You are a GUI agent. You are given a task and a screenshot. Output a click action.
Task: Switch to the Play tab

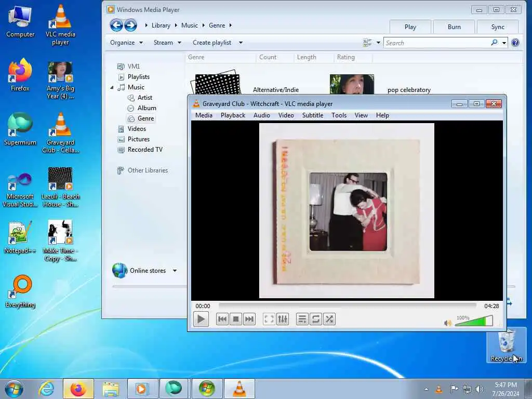410,27
